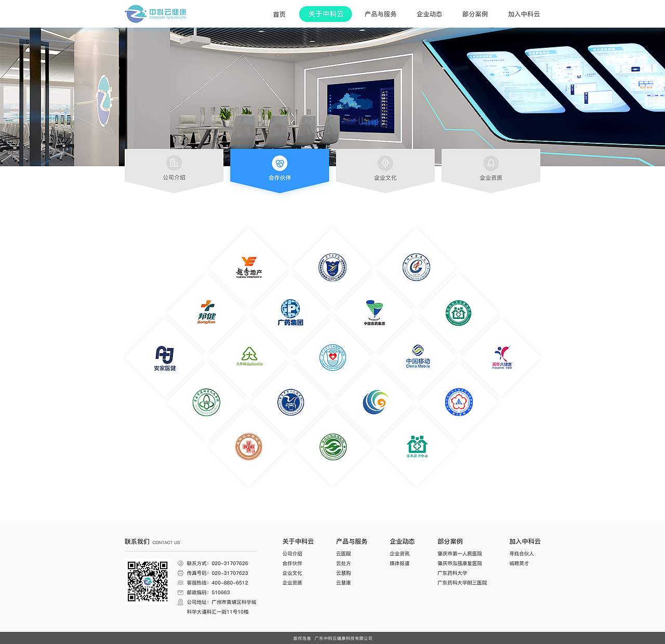
Task: Click the green round house-cross emblem logo
Action: tap(459, 313)
